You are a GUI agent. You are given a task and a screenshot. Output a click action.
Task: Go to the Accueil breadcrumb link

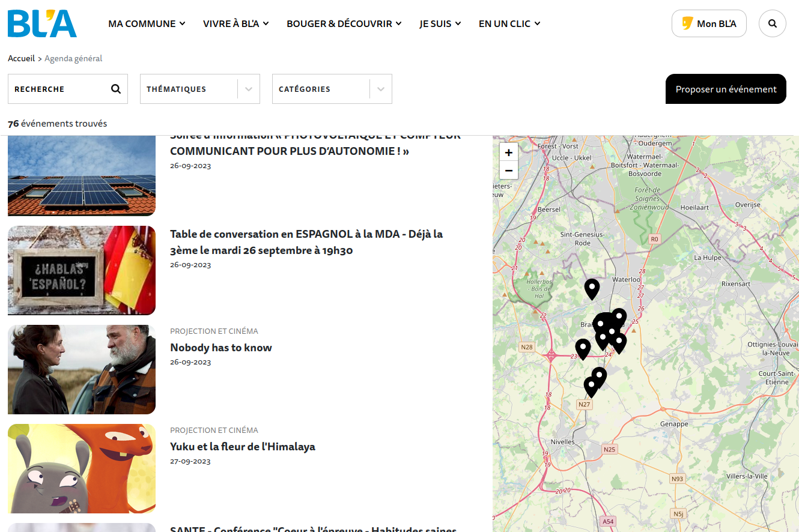pos(22,58)
